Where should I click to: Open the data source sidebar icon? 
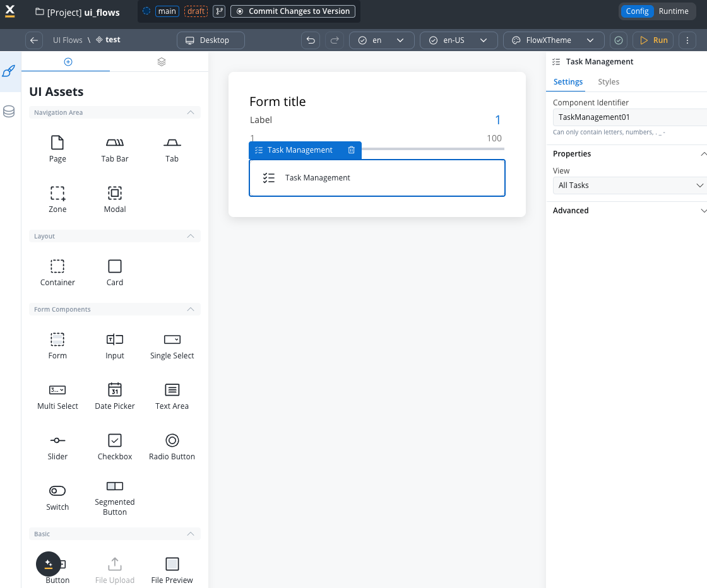(9, 112)
